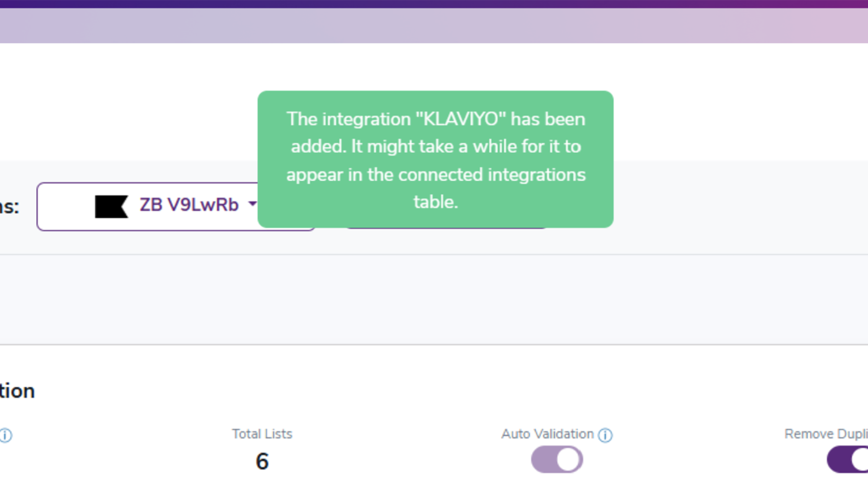Click the Remove Duplicates label text
This screenshot has width=868, height=488.
pyautogui.click(x=826, y=434)
